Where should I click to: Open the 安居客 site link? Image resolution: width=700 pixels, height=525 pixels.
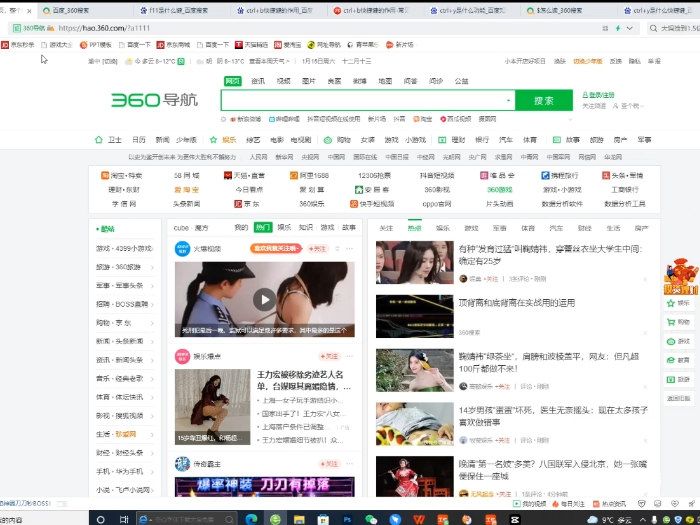click(372, 189)
